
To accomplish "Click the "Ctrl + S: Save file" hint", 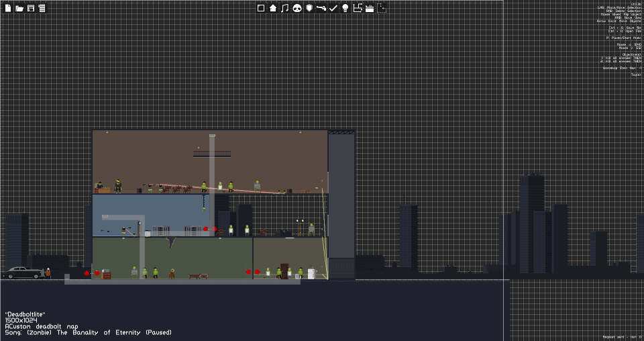I will click(x=625, y=28).
